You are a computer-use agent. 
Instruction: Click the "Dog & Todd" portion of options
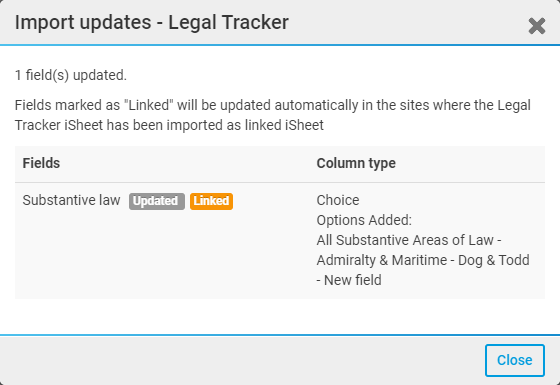pos(494,260)
